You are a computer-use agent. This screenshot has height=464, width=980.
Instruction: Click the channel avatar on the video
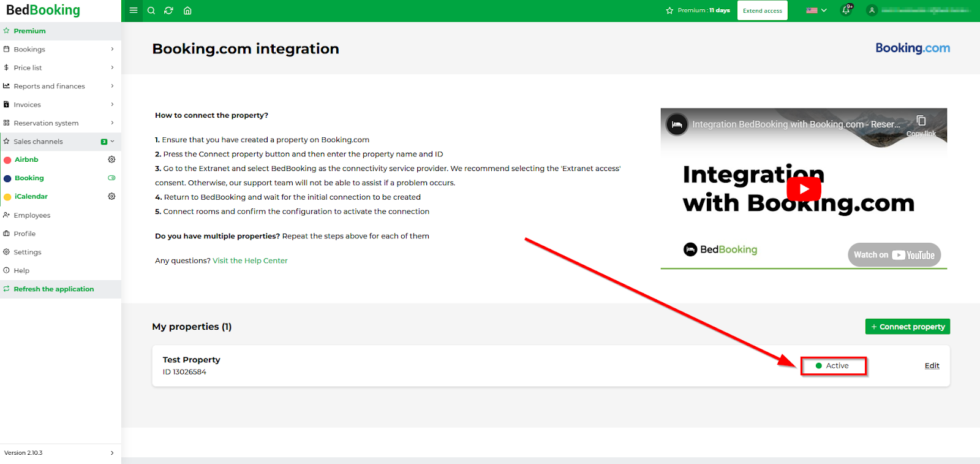[x=677, y=124]
